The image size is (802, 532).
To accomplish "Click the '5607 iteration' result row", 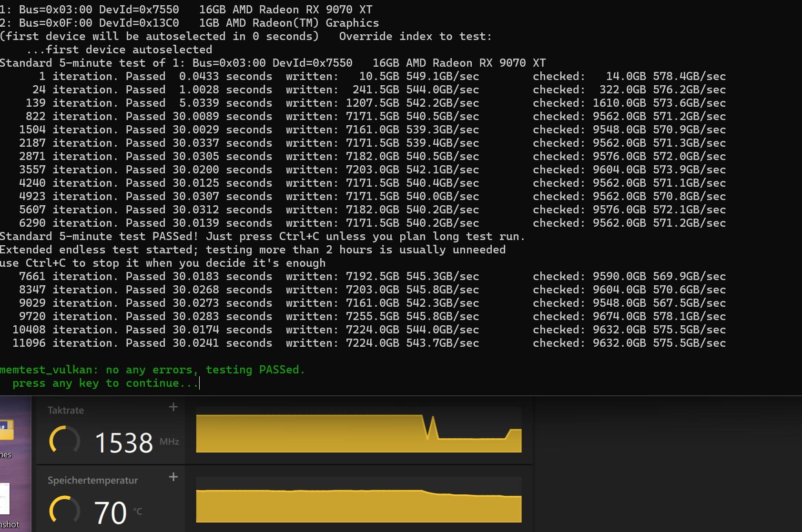I will [x=373, y=210].
